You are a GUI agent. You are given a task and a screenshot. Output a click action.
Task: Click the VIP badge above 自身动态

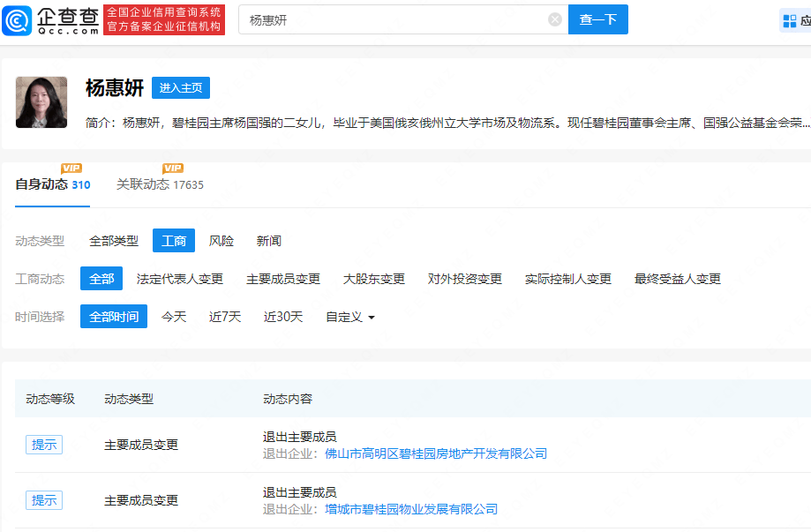pyautogui.click(x=71, y=169)
